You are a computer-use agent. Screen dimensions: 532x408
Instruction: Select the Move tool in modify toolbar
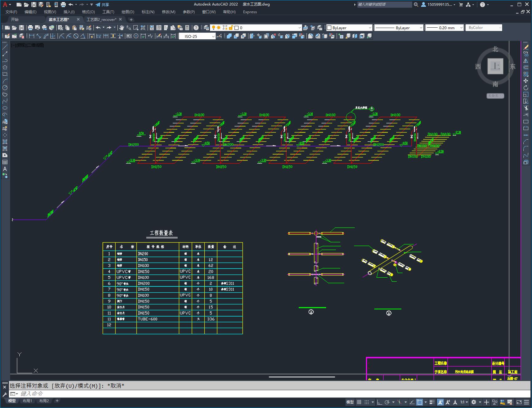(x=526, y=81)
